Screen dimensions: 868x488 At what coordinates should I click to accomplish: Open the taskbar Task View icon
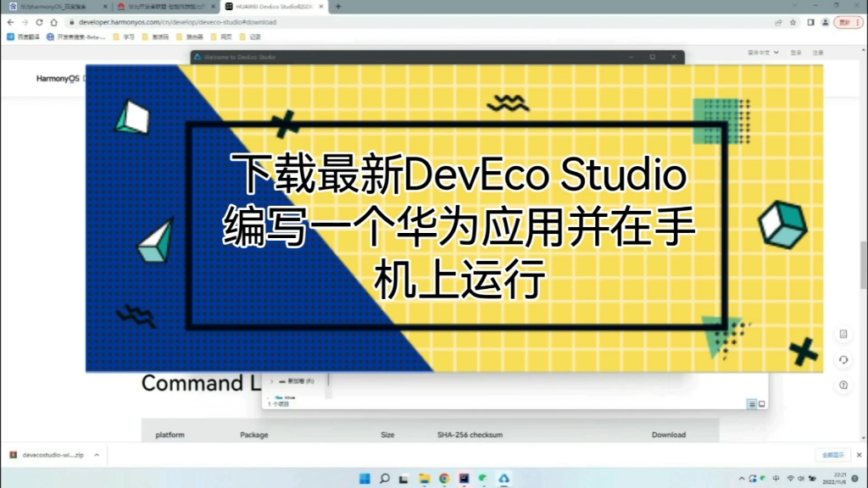click(x=403, y=479)
